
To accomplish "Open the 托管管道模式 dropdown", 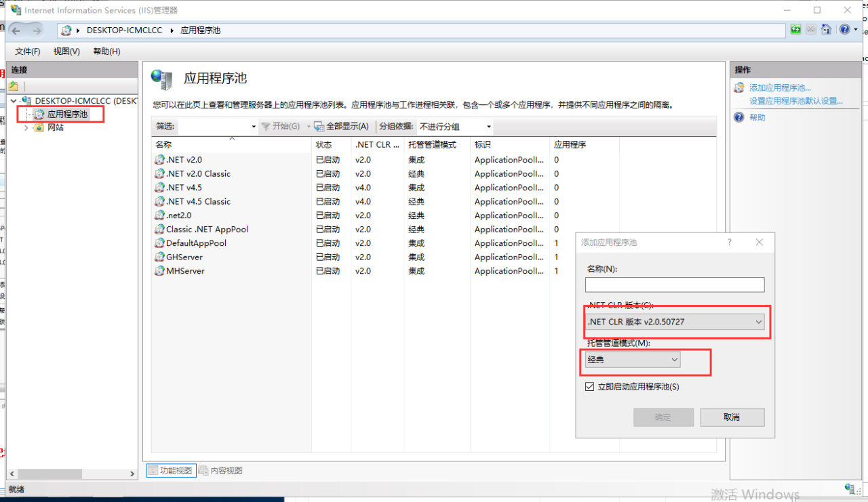I will click(633, 360).
